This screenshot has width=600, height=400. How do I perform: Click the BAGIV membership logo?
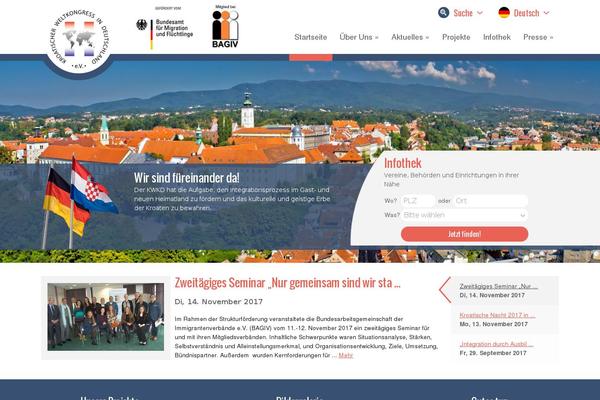click(x=225, y=27)
